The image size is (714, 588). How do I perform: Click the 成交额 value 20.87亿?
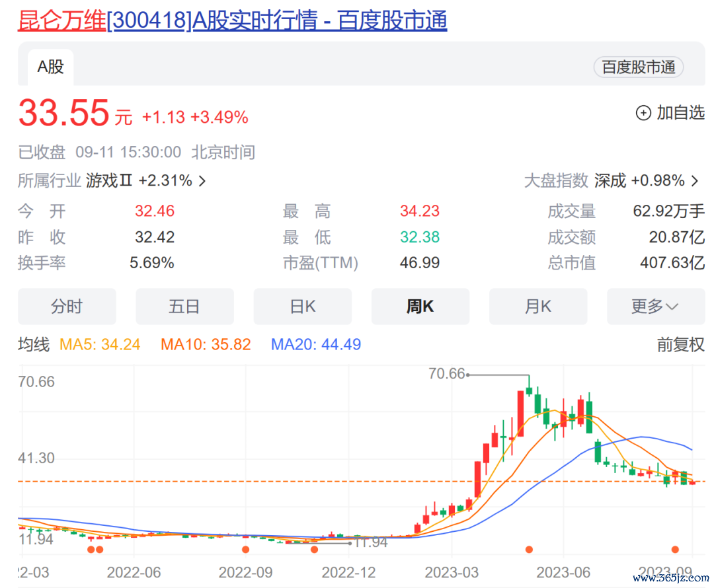pos(677,237)
